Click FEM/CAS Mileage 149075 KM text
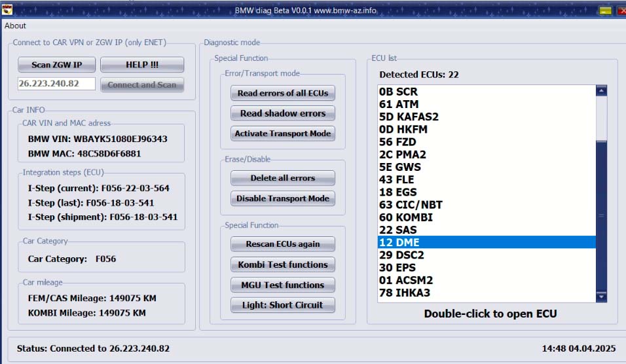This screenshot has height=364, width=626. 92,298
